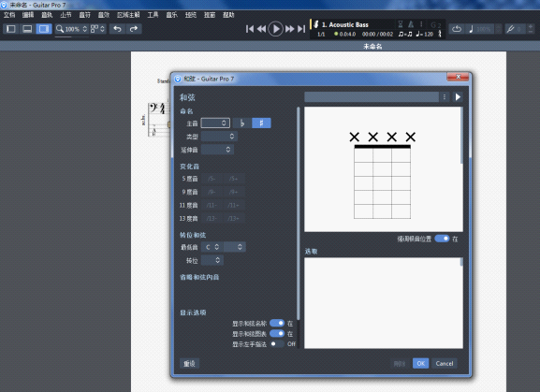Click the undo arrow icon

[117, 29]
